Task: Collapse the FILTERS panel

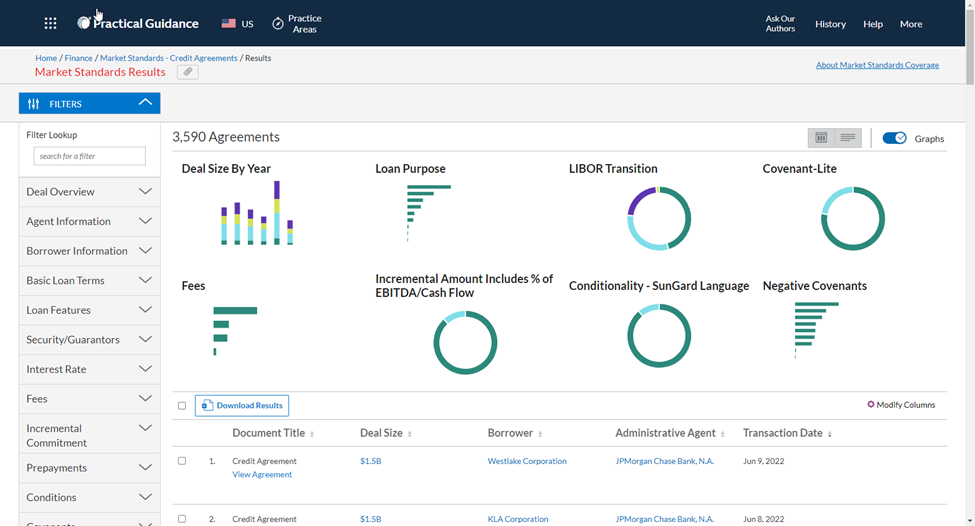Action: point(90,103)
